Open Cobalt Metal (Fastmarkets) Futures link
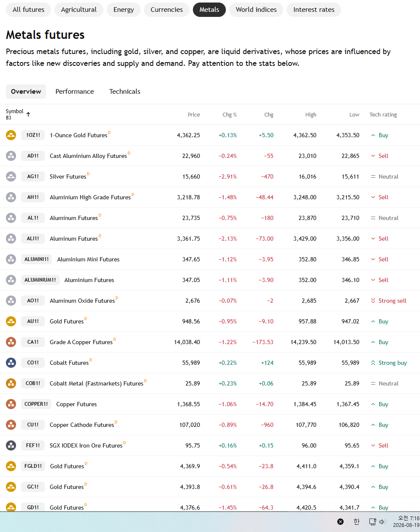 coord(97,384)
